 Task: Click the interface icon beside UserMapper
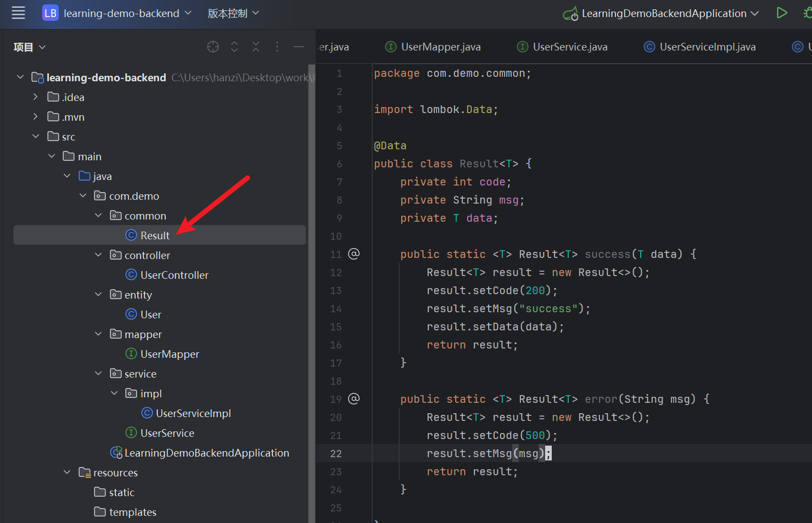tap(131, 353)
